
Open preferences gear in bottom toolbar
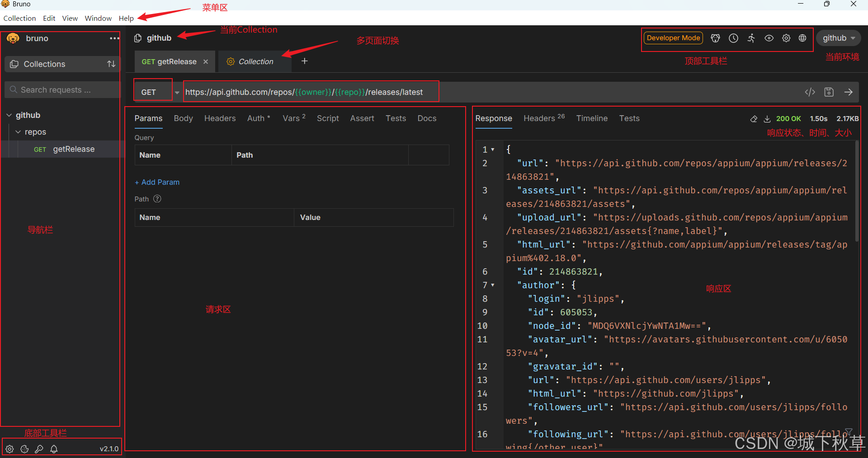(10, 449)
